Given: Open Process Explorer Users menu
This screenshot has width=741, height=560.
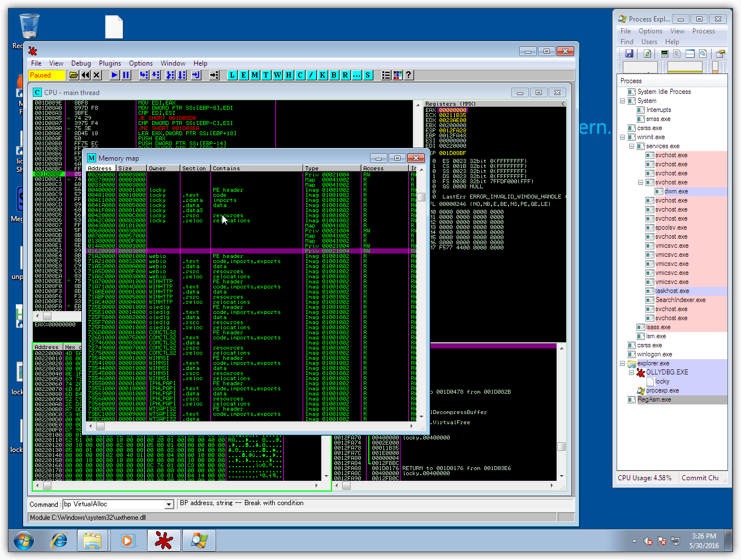Looking at the screenshot, I should 649,42.
